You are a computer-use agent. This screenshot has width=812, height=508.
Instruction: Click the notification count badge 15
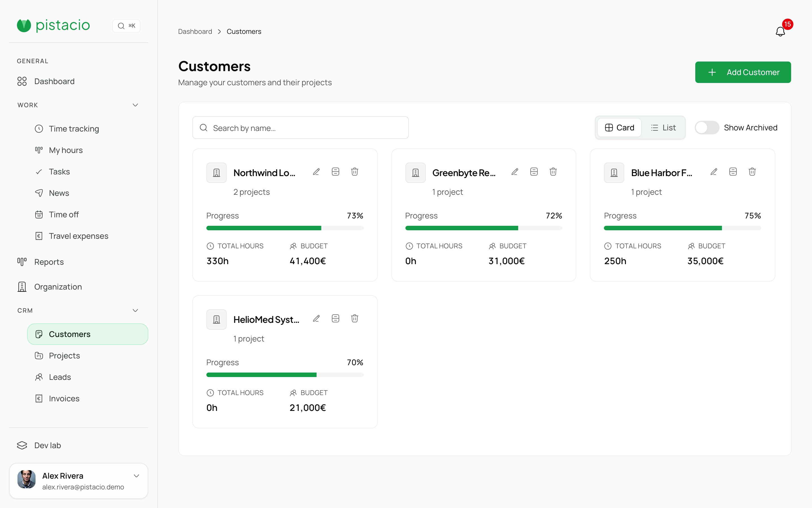click(787, 24)
